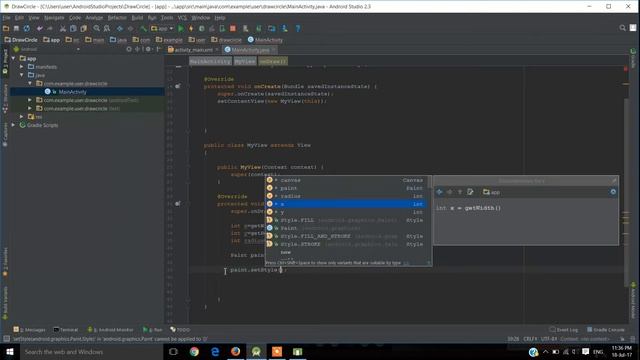
Task: Open Edge from the taskbar
Action: (x=215, y=352)
